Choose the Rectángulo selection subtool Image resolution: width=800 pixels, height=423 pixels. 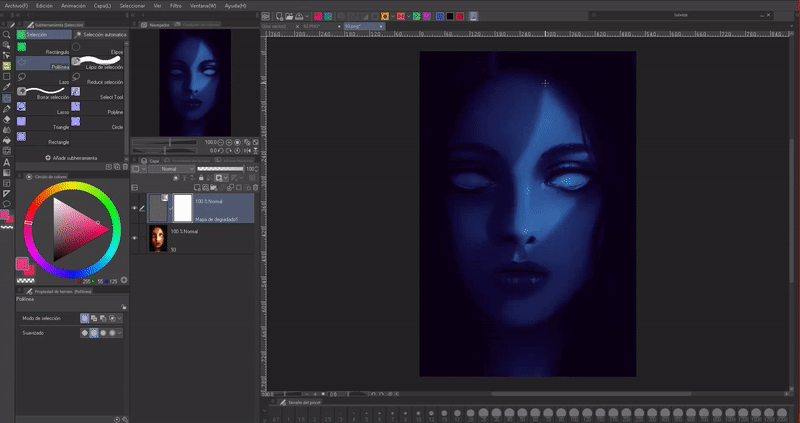pyautogui.click(x=49, y=48)
